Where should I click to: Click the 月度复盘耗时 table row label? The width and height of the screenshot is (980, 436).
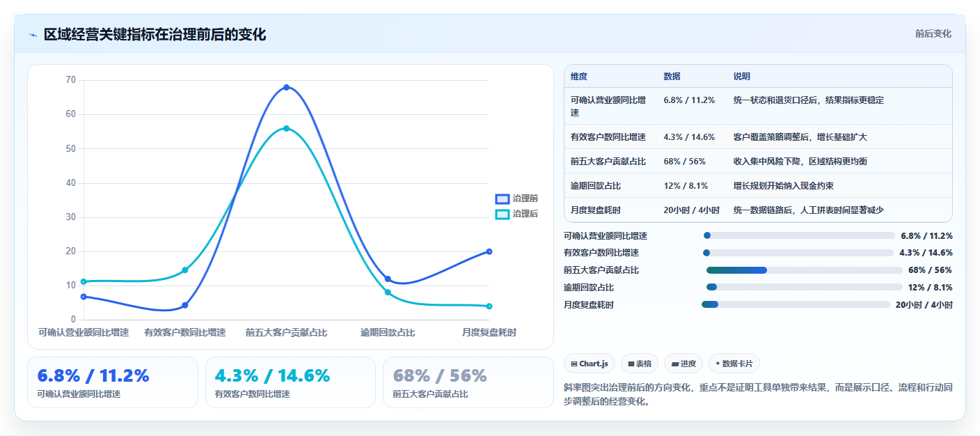596,210
